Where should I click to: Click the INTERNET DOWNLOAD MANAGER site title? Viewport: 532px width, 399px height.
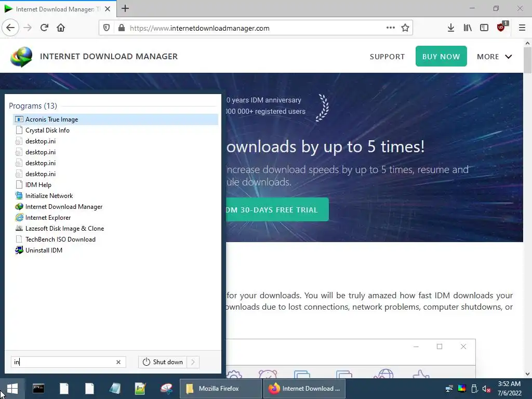(x=109, y=56)
